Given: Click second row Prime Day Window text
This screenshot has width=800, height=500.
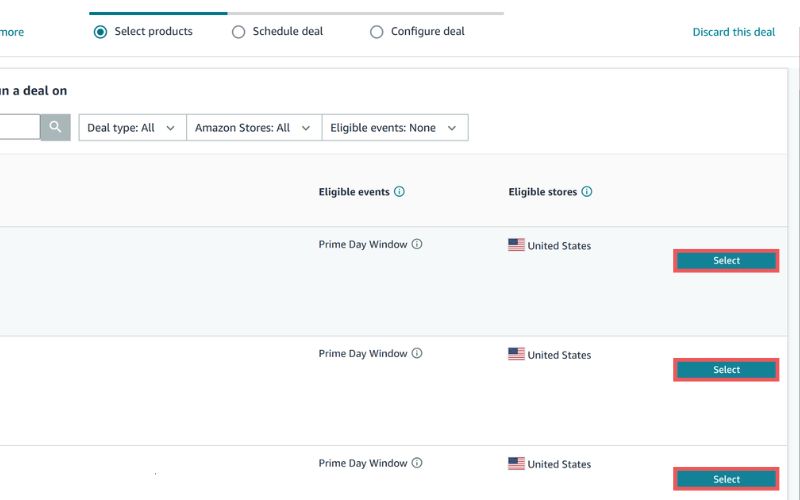Looking at the screenshot, I should pos(363,354).
